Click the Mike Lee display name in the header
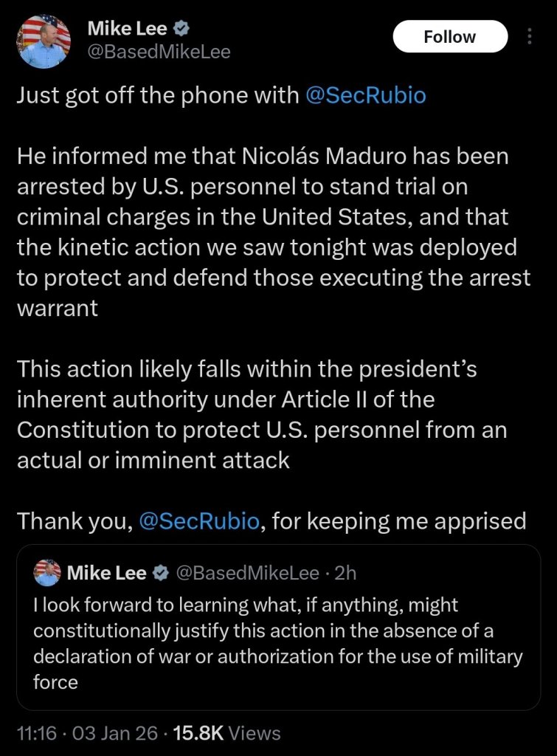The width and height of the screenshot is (557, 756). (127, 30)
